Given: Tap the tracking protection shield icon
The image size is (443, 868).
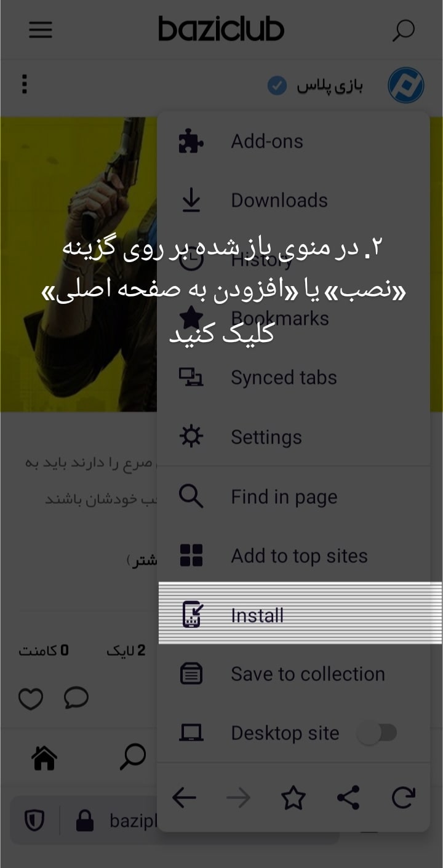Looking at the screenshot, I should click(x=34, y=820).
